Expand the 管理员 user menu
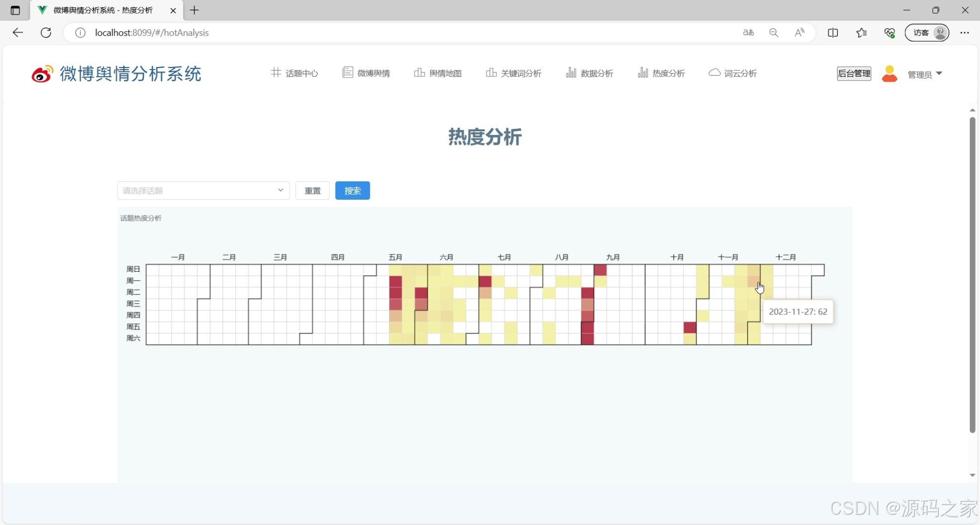980x525 pixels. point(925,74)
